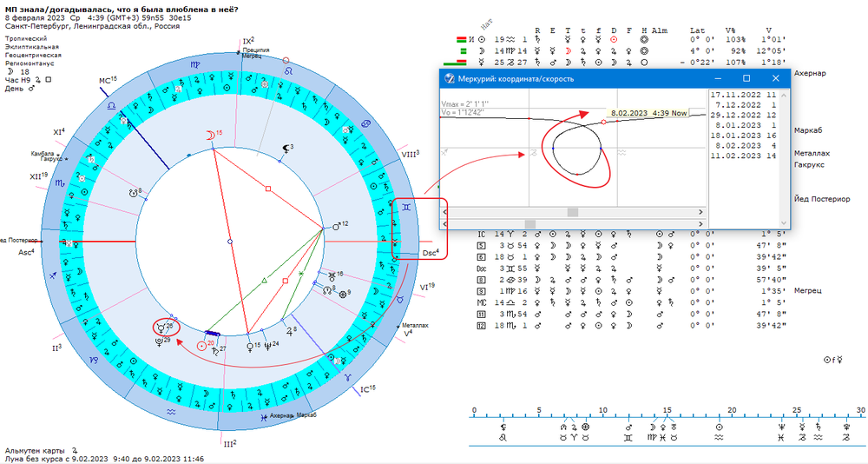Select the Part of Fortune glyph in the chart
Image resolution: width=868 pixels, height=464 pixels.
point(343,293)
